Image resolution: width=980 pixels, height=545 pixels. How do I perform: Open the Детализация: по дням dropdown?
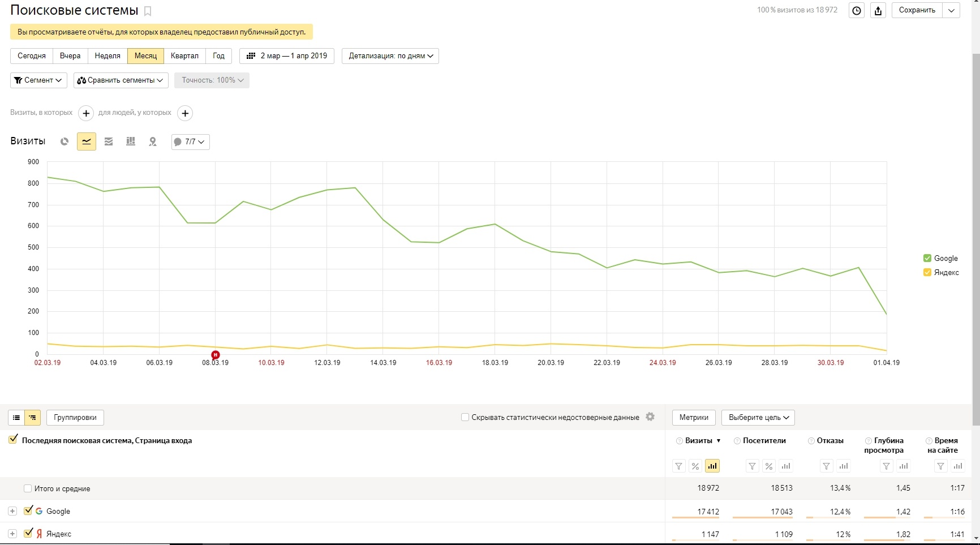[x=390, y=56]
